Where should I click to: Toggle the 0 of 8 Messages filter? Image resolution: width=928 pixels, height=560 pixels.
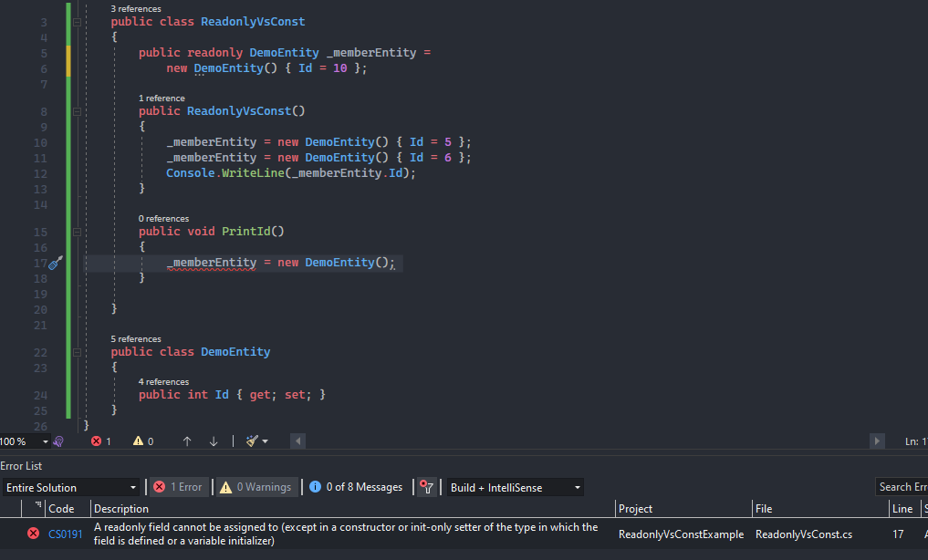355,486
